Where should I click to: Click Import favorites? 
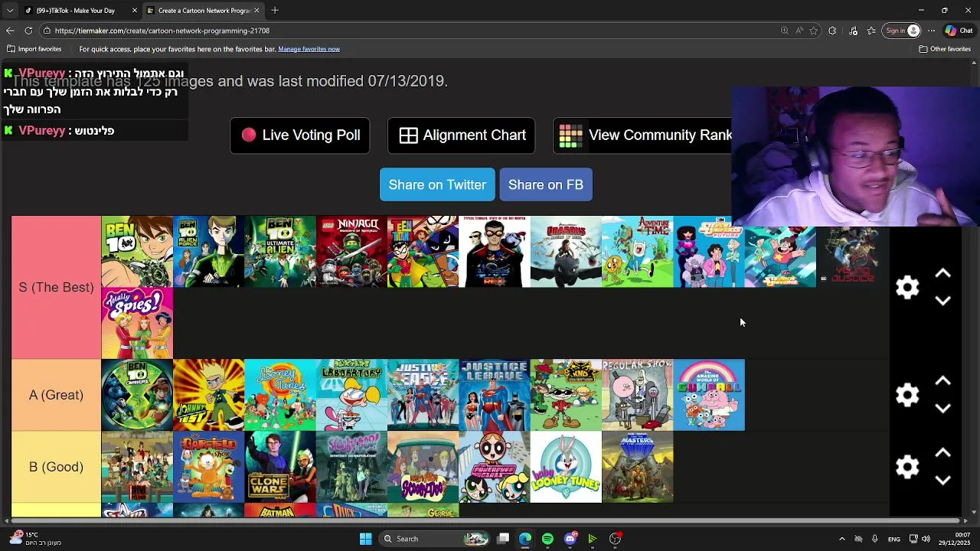(34, 49)
